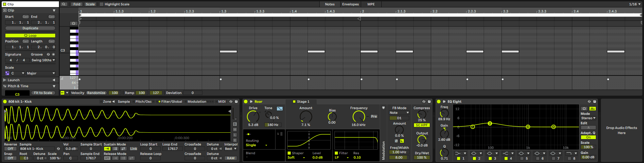Click the Sample End value field
This screenshot has height=163, width=644.
click(x=91, y=158)
